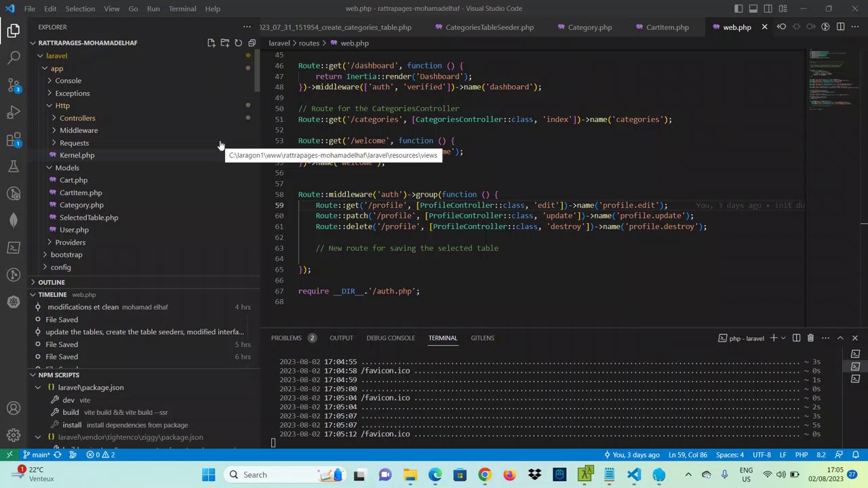Toggle primary sidebar layout button
This screenshot has height=488, width=868.
click(738, 9)
